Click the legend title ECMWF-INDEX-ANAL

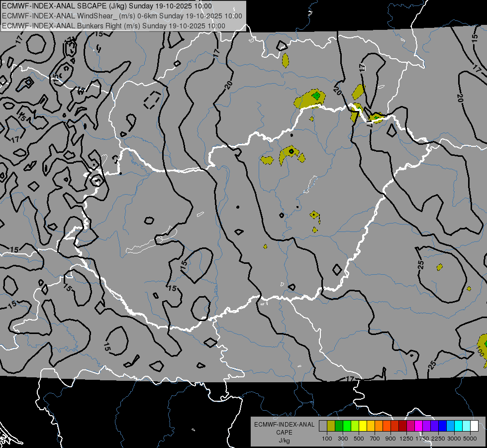(284, 425)
